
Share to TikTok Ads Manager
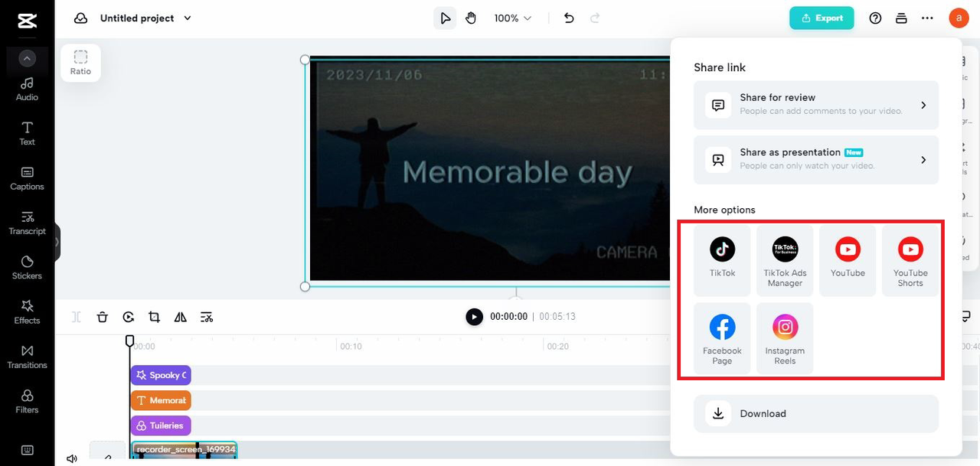click(785, 260)
